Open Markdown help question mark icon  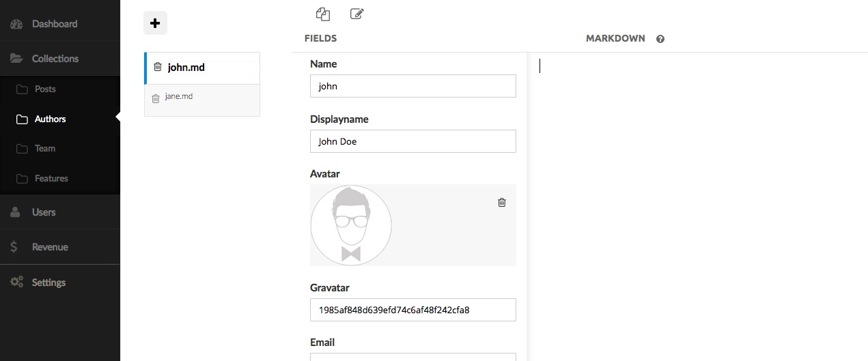[x=660, y=39]
